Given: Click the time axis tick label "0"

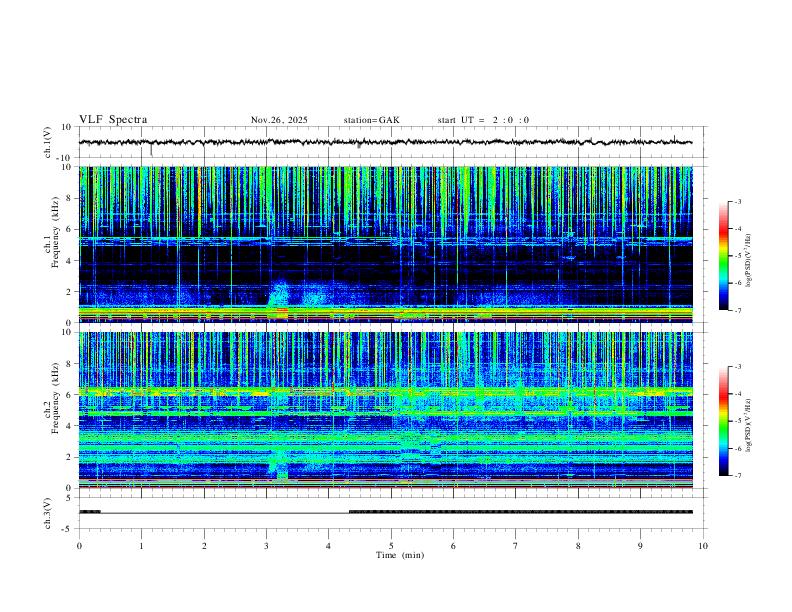Looking at the screenshot, I should tap(79, 546).
